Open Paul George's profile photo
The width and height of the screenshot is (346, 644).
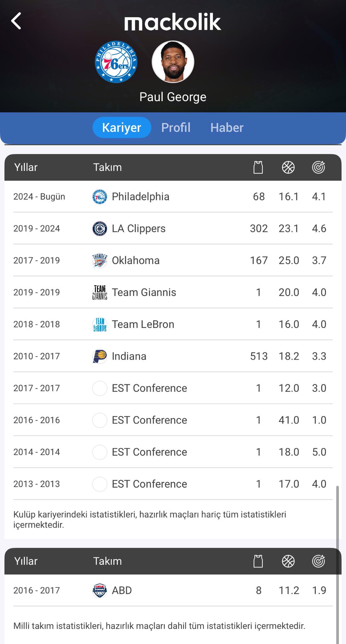click(x=173, y=62)
